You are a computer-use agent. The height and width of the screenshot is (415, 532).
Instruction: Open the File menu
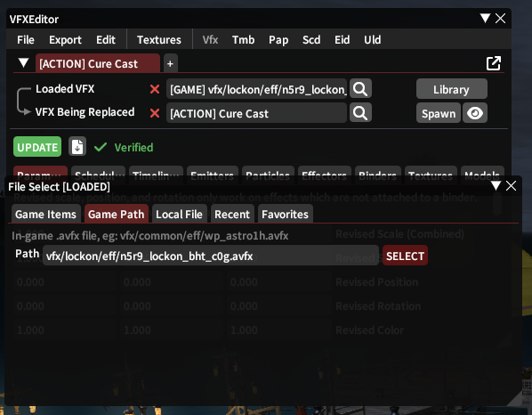tap(26, 40)
